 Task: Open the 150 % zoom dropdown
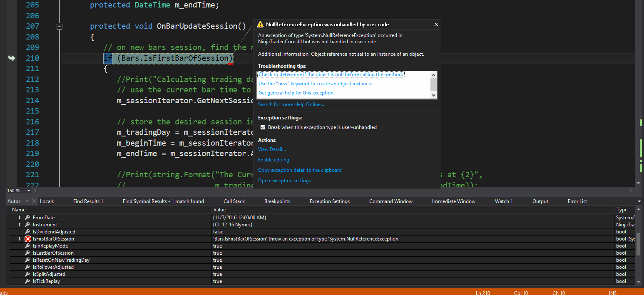(x=29, y=191)
